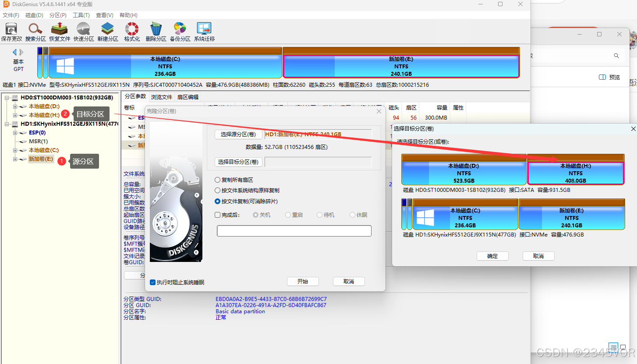Open the 文件(F) menu
Viewport: 637px width, 364px height.
(11, 15)
